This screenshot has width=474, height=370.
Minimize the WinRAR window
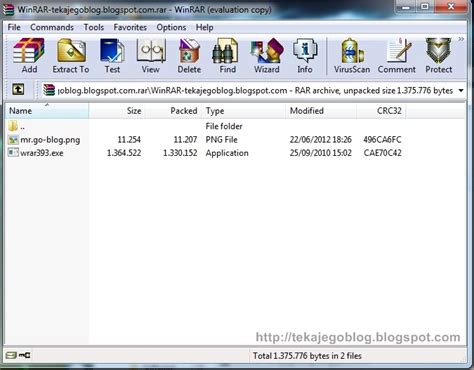[406, 7]
